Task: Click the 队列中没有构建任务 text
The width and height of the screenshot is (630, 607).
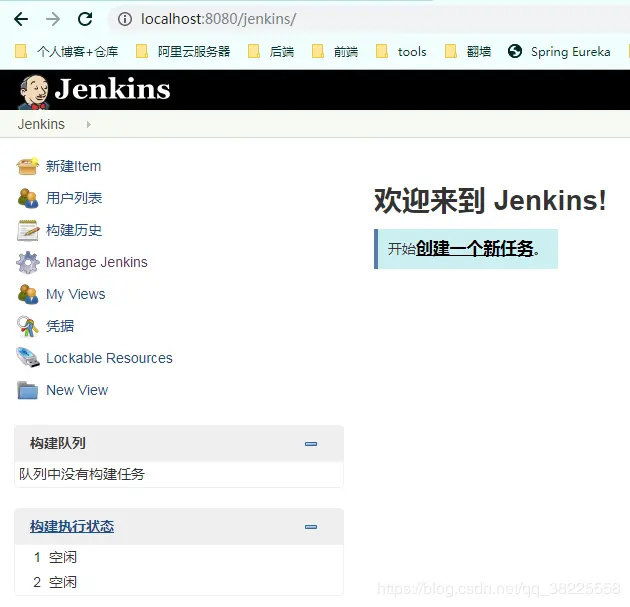Action: point(82,474)
